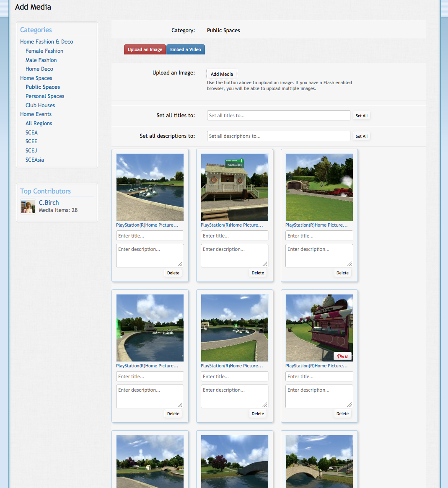Focus the title field under the pond and footpath image
This screenshot has height=488, width=448.
(235, 376)
